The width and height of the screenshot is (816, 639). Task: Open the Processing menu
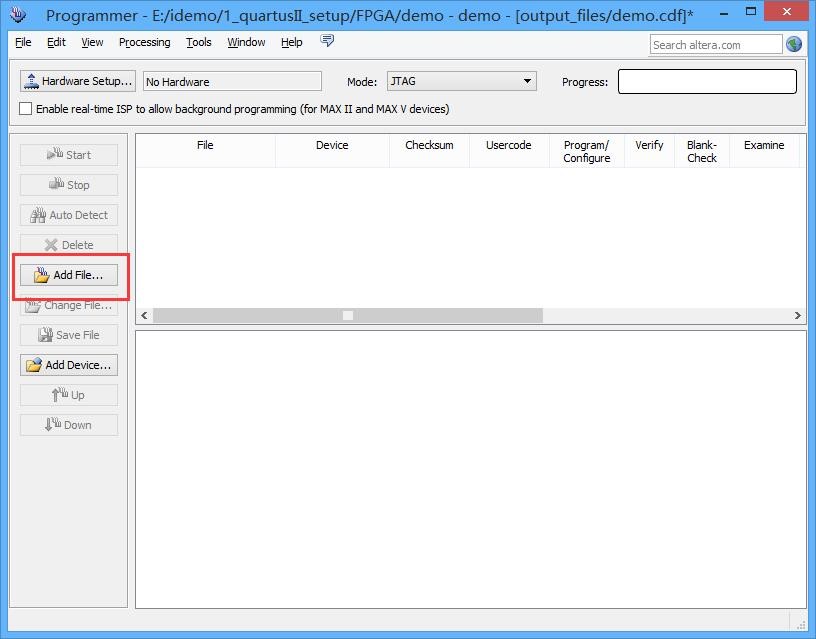pos(144,42)
